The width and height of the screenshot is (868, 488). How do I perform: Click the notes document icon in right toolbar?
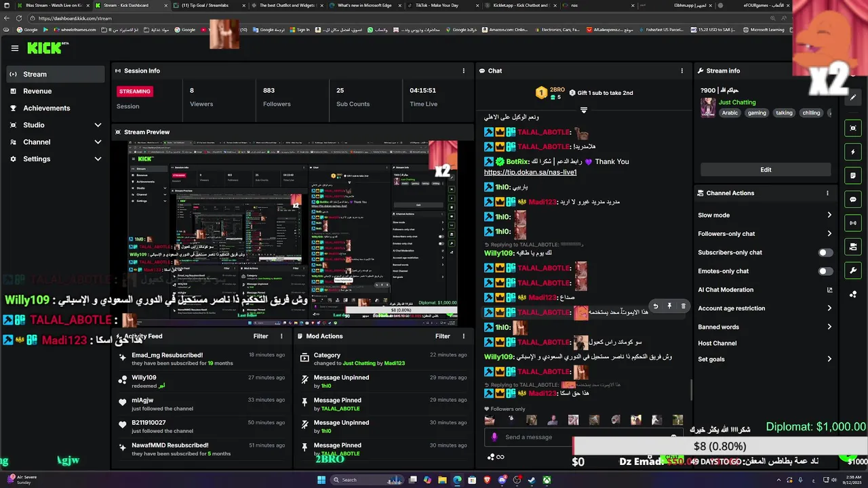(x=853, y=176)
